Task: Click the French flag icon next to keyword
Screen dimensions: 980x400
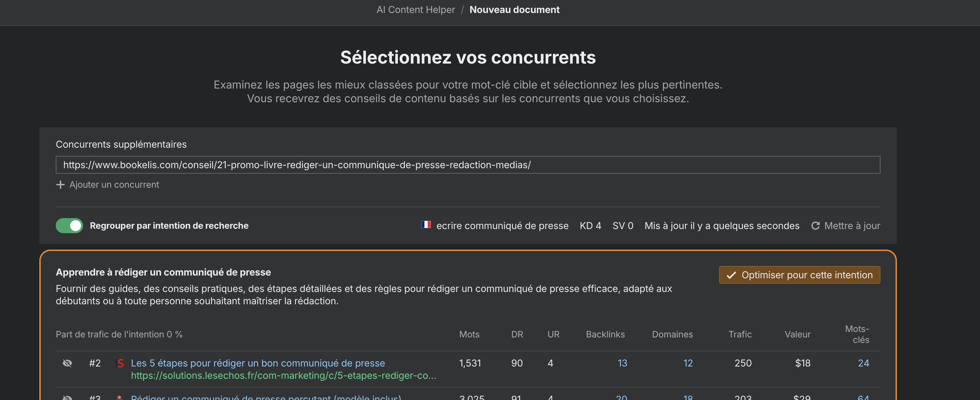Action: (427, 225)
